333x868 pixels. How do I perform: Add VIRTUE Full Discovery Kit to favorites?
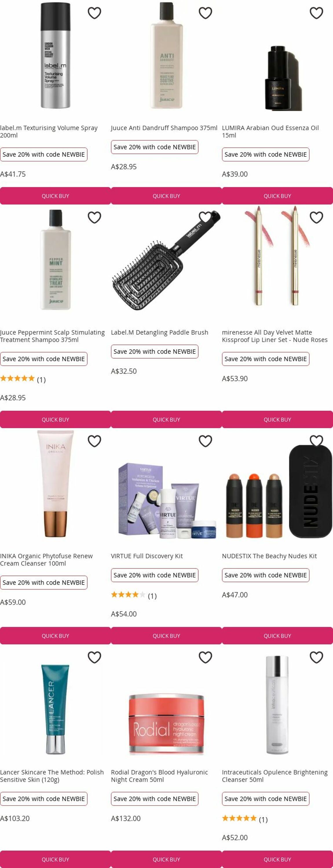click(205, 441)
